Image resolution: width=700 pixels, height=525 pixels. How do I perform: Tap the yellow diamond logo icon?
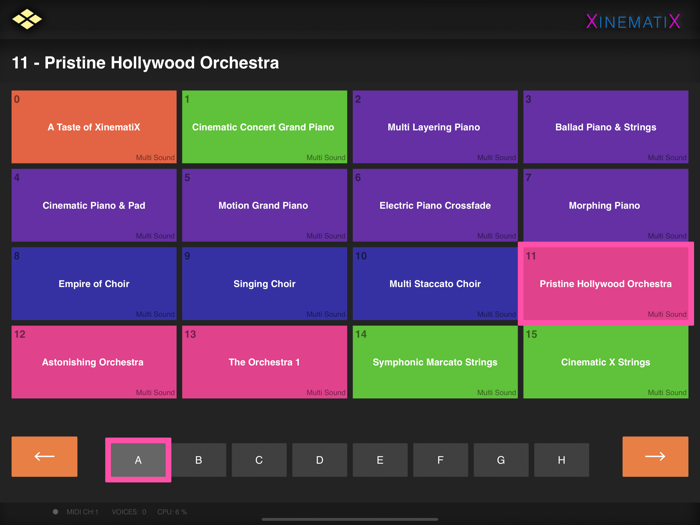pyautogui.click(x=27, y=19)
